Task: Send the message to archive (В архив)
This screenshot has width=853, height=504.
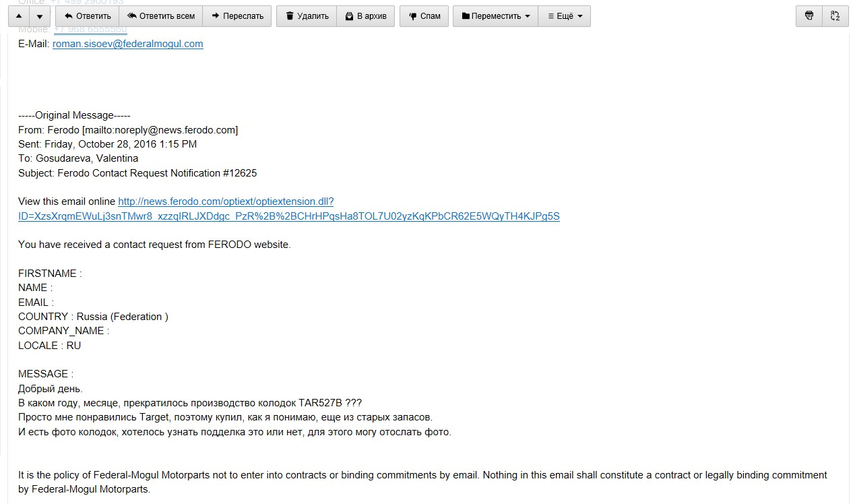Action: click(365, 16)
